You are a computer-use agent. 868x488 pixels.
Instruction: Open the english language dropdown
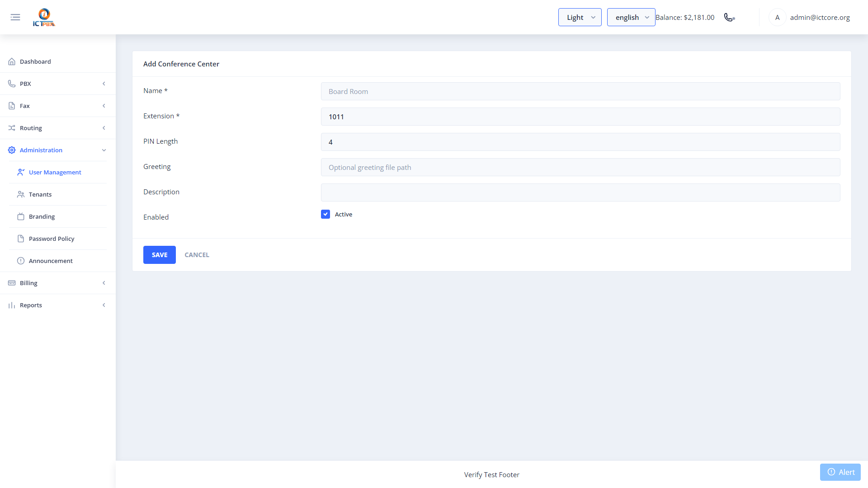(x=631, y=17)
